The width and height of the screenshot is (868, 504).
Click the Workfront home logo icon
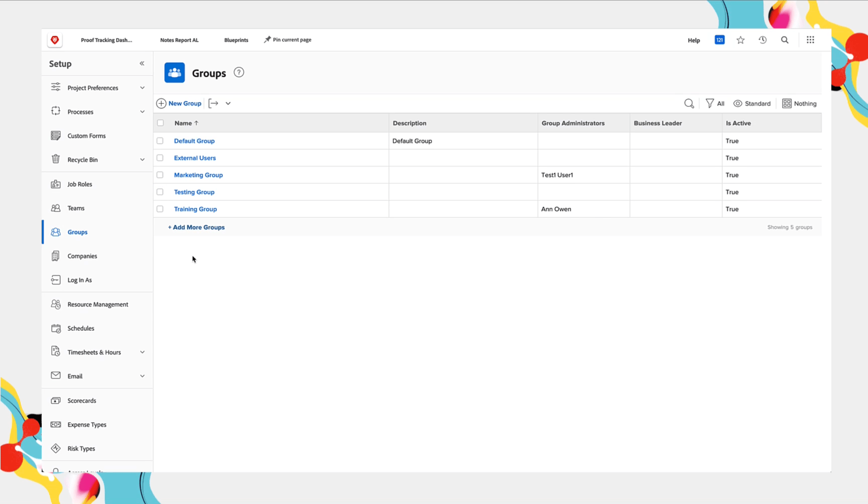click(55, 40)
